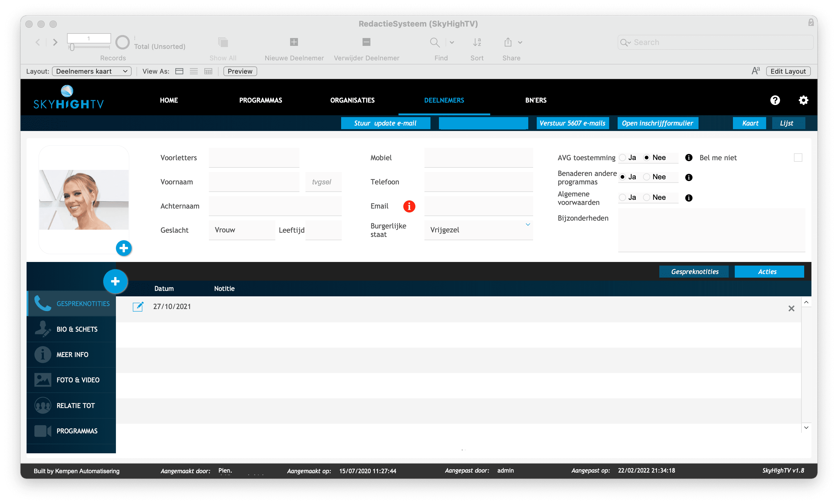The width and height of the screenshot is (838, 504).
Task: Open Foto & Video section
Action: [78, 380]
